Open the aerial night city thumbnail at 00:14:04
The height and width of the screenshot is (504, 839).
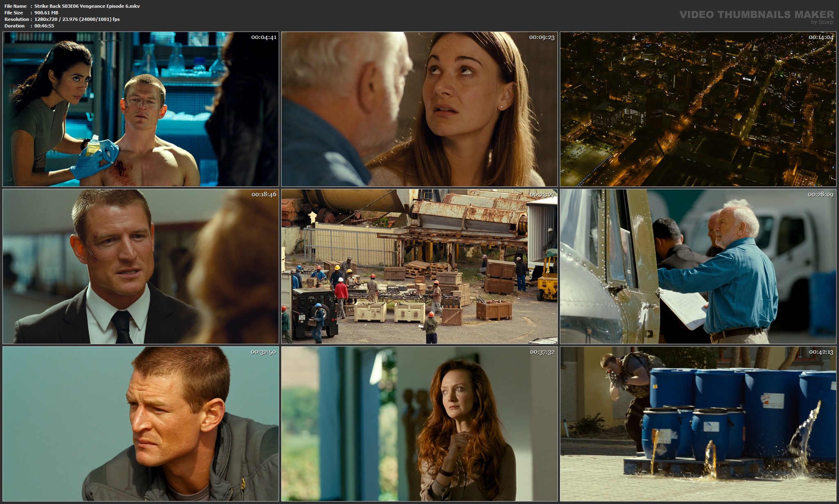698,109
